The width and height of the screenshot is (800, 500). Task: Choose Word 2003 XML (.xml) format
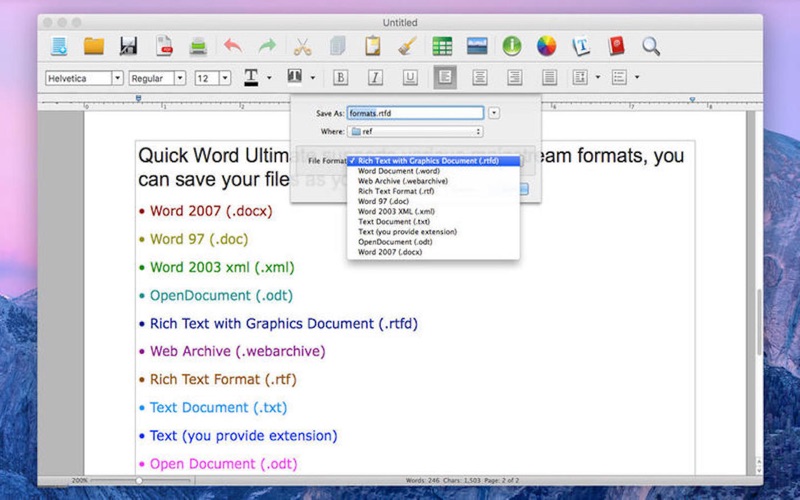[x=434, y=211]
